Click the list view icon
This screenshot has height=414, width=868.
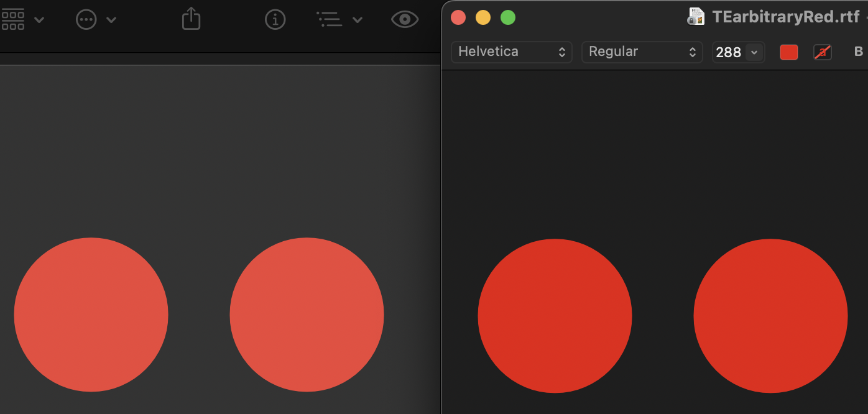(x=330, y=19)
